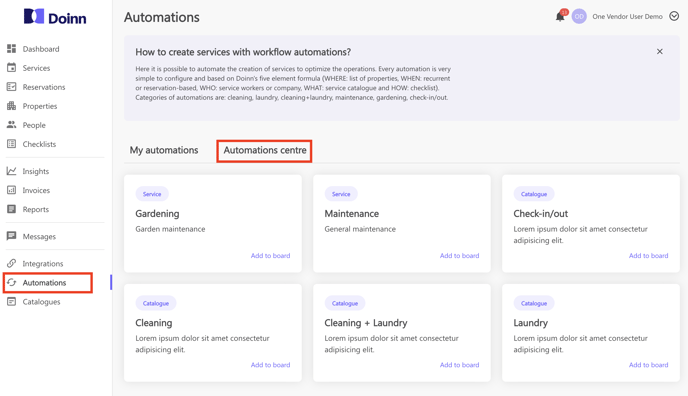Viewport: 688px width, 396px height.
Task: Add Cleaning + Laundry to board
Action: click(x=459, y=364)
